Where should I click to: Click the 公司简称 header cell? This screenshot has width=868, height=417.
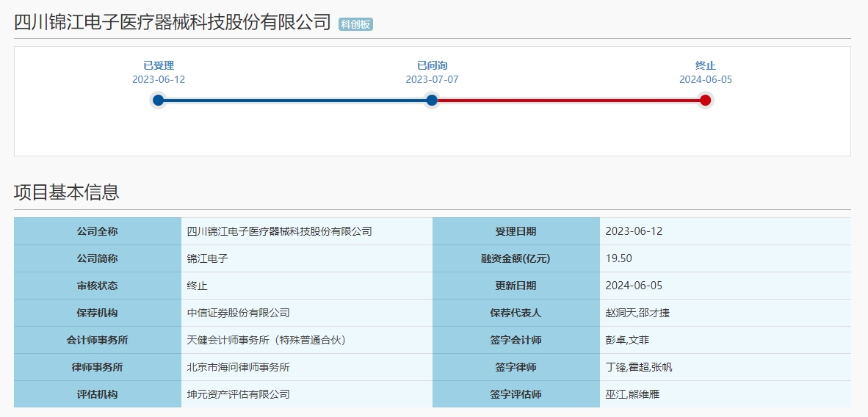coord(98,258)
